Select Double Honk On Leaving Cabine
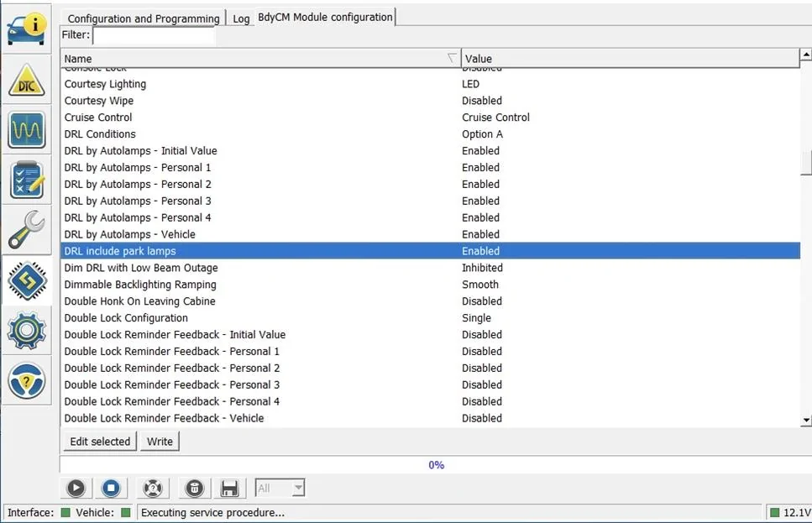 coord(430,301)
